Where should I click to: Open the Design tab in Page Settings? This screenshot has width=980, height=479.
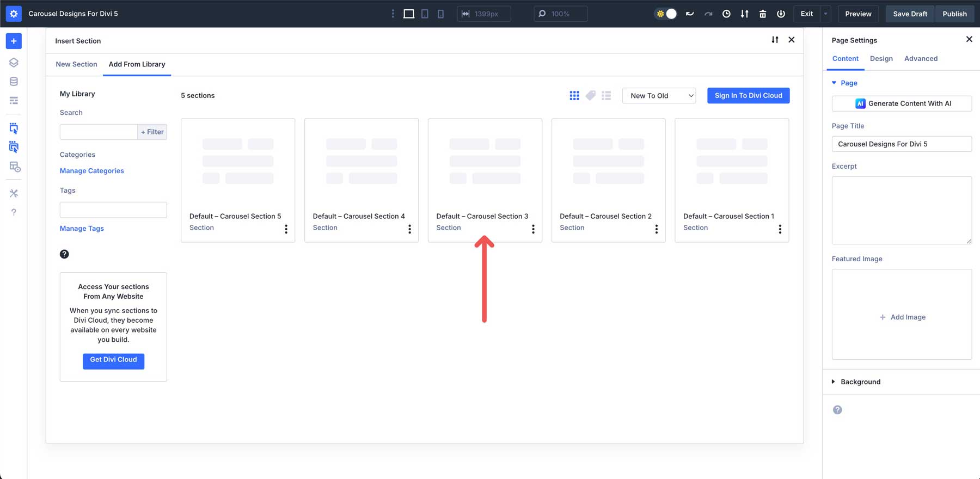[x=881, y=59]
